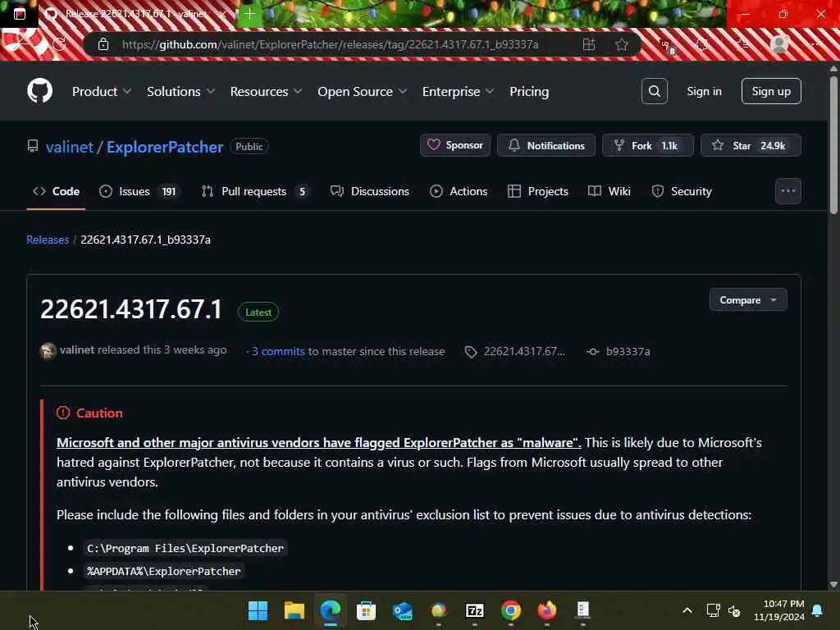
Task: Click the network tray icon
Action: (x=713, y=610)
